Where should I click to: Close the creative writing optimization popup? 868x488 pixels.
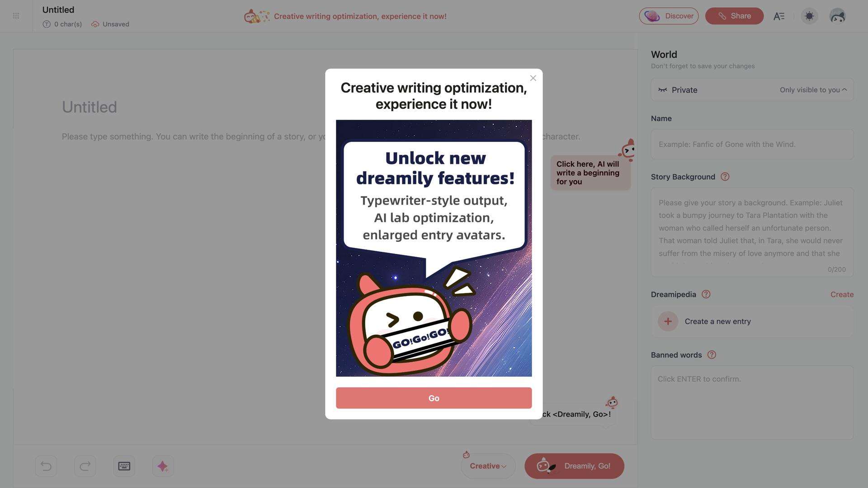click(x=533, y=78)
